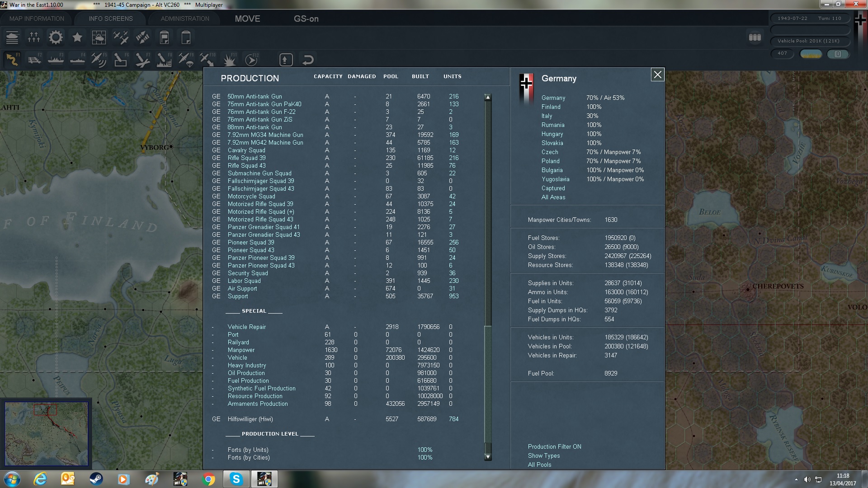This screenshot has height=488, width=868.
Task: Click Heavy Industry entry
Action: click(x=247, y=365)
